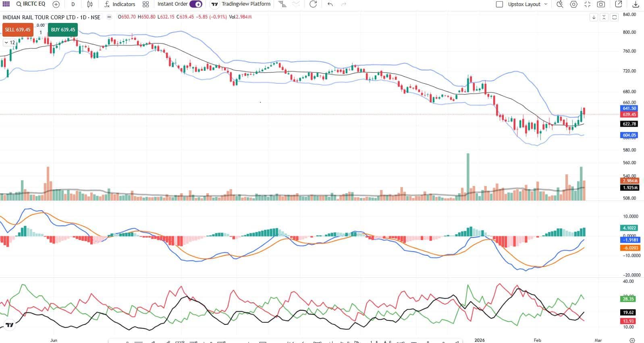
Task: Click the SELL 639.45 button
Action: click(x=18, y=30)
